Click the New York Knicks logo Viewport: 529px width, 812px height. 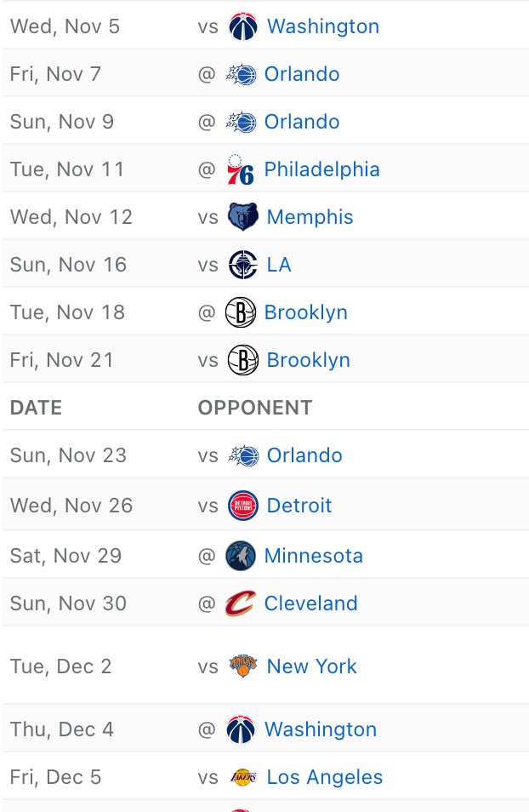tap(243, 666)
